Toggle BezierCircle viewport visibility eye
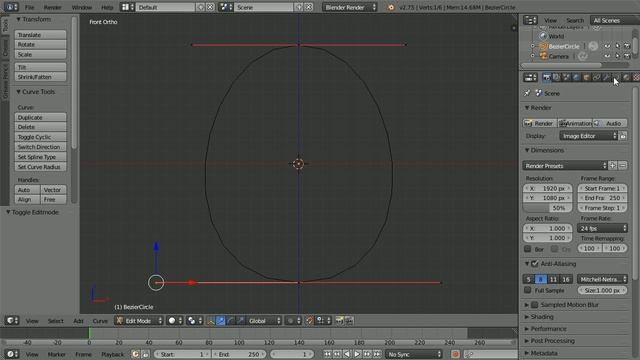 tap(608, 46)
